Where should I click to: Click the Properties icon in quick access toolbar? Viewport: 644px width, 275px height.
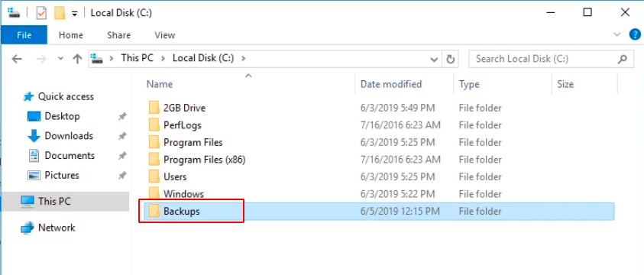tap(41, 13)
